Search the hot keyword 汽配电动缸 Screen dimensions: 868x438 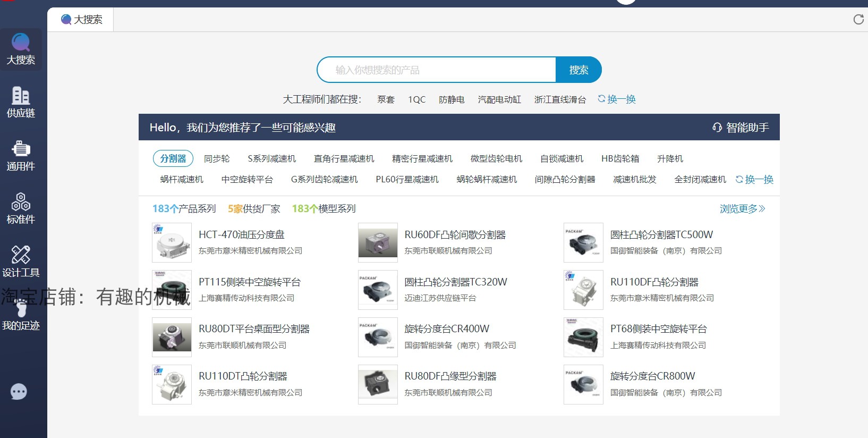tap(499, 99)
